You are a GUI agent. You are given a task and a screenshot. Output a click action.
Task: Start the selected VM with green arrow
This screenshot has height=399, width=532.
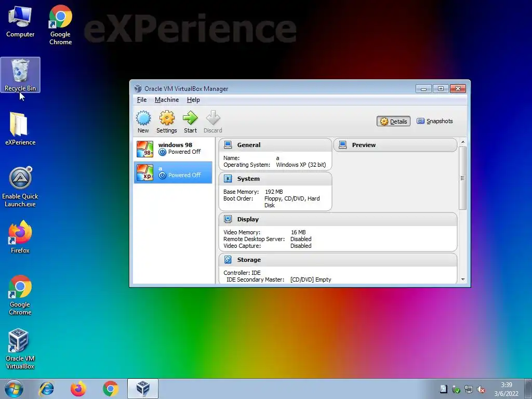(x=190, y=122)
